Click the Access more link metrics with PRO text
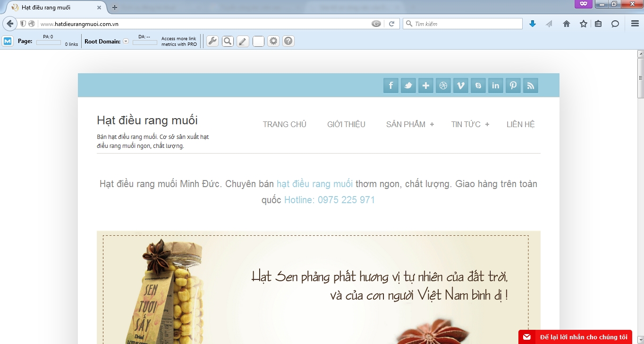644x344 pixels. 179,42
